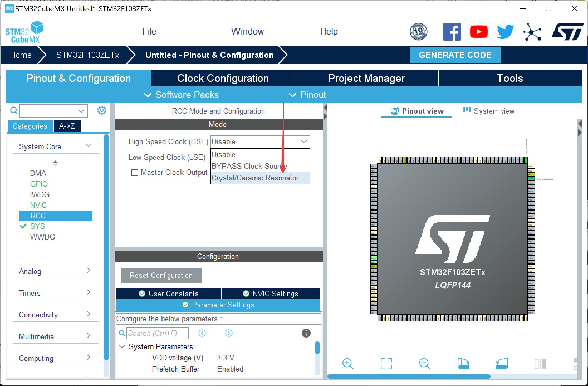Choose Crystal/Ceramic Resonator from the HSE list
588x386 pixels.
pos(260,178)
